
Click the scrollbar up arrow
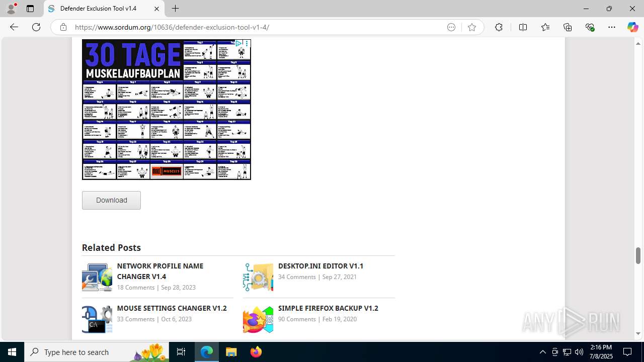pos(638,43)
